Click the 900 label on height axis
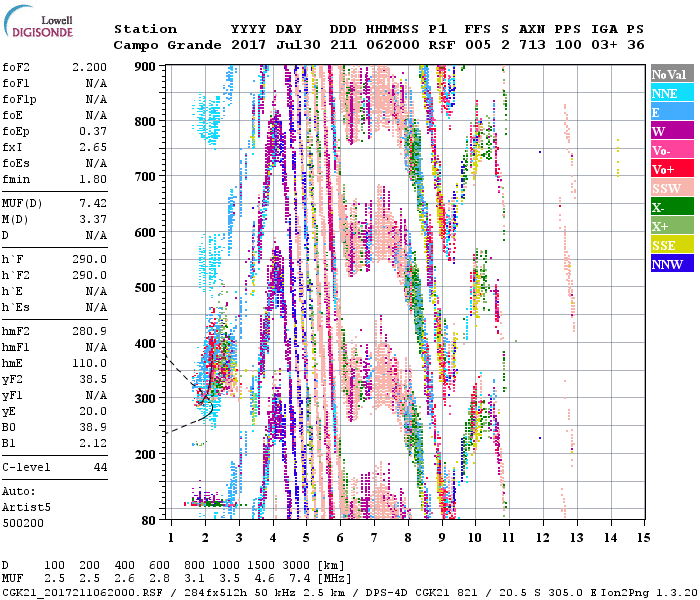Image resolution: width=700 pixels, height=600 pixels. (x=146, y=66)
